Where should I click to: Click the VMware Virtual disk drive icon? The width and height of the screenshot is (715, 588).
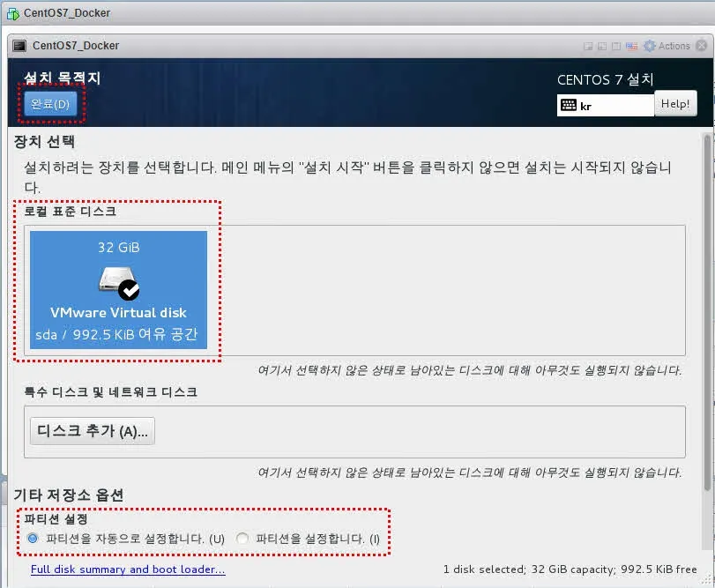coord(118,281)
